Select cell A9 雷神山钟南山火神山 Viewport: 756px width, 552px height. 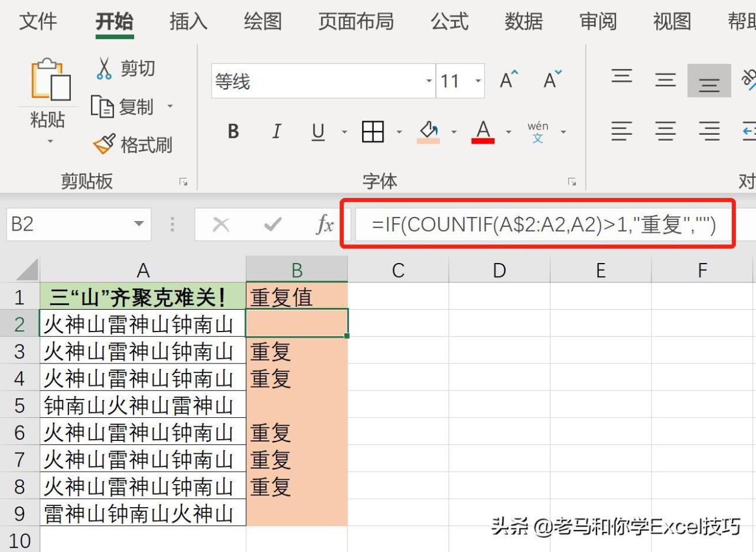(143, 513)
